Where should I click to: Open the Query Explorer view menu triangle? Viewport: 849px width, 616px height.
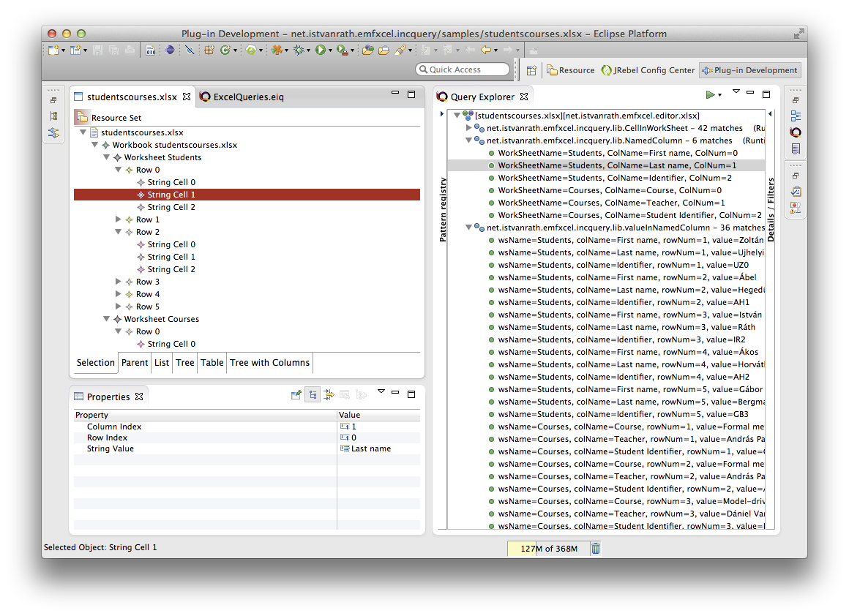click(736, 91)
